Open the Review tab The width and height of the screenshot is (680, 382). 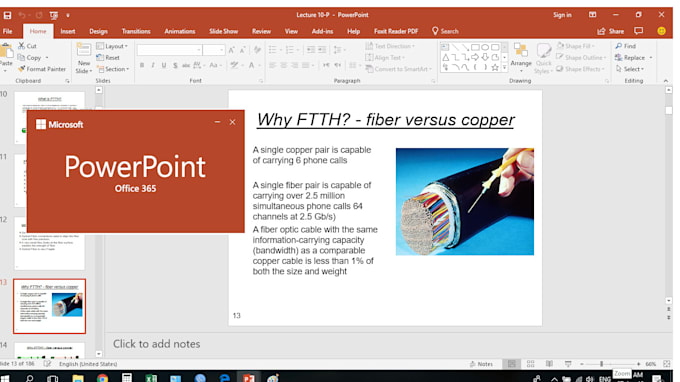point(261,31)
